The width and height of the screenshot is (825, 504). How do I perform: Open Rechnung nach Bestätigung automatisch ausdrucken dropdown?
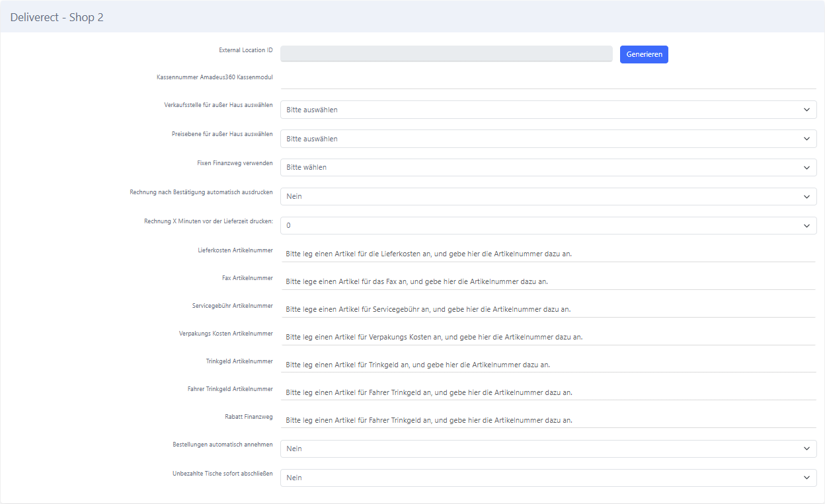tap(549, 197)
